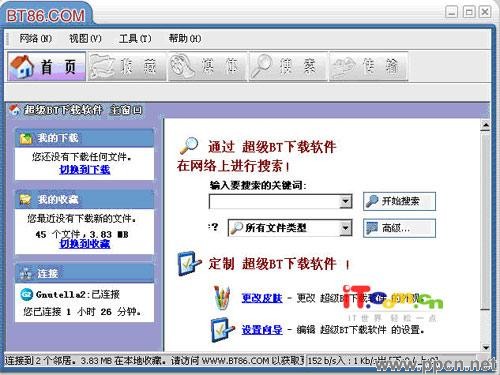This screenshot has width=500, height=375.
Task: Click the 开始搜索 button
Action: (399, 201)
